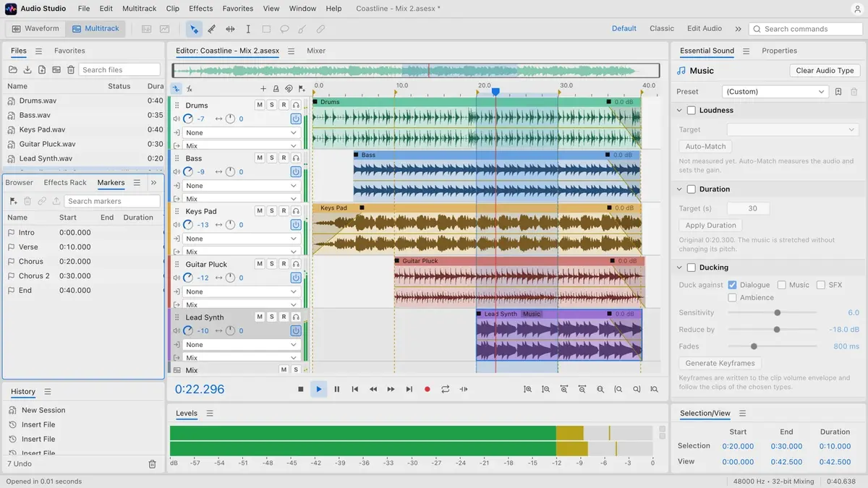
Task: Check the SFX duck-against checkbox
Action: [x=821, y=285]
